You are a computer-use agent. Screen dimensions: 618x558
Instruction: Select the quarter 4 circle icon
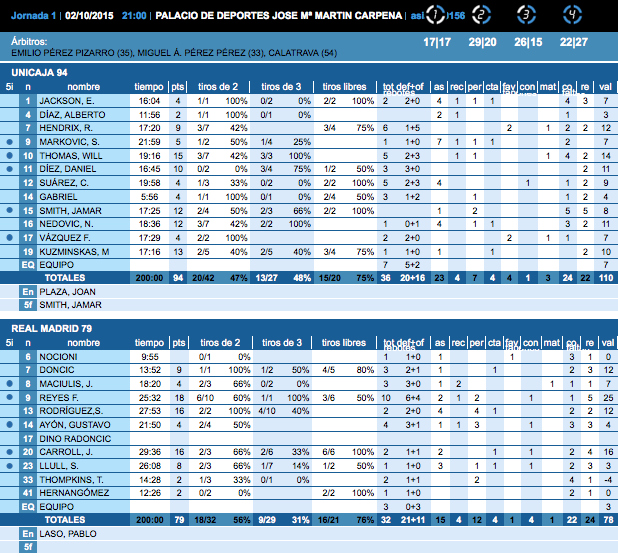click(x=571, y=15)
